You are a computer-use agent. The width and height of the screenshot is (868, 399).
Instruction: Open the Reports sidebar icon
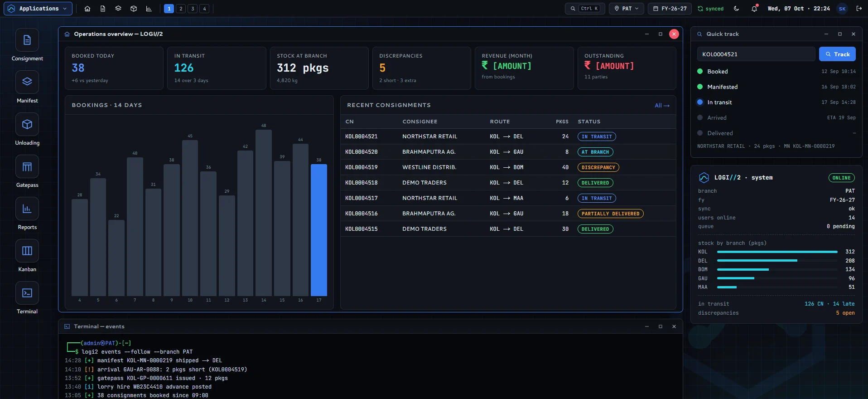pos(27,209)
